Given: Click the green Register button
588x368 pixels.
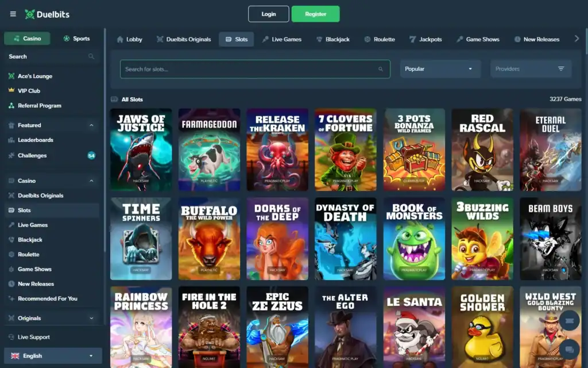Looking at the screenshot, I should tap(316, 14).
